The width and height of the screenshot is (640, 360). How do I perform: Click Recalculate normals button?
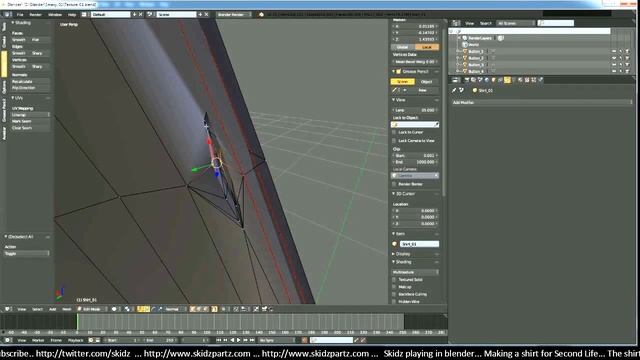(x=30, y=82)
